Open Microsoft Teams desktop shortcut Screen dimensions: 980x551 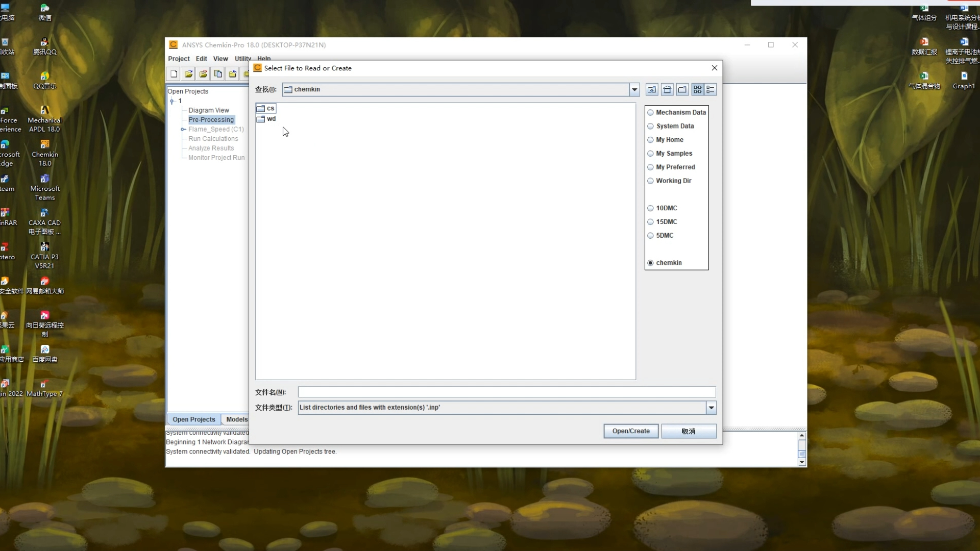pyautogui.click(x=45, y=188)
